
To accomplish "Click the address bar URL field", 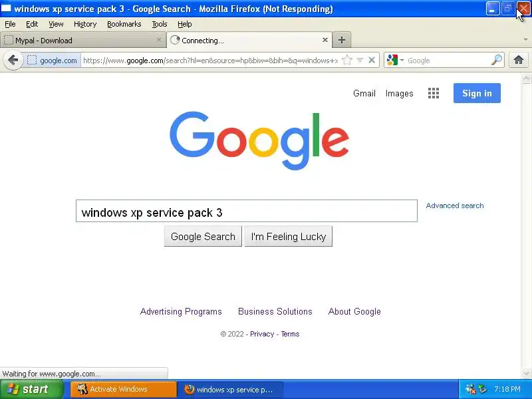I will [x=210, y=61].
